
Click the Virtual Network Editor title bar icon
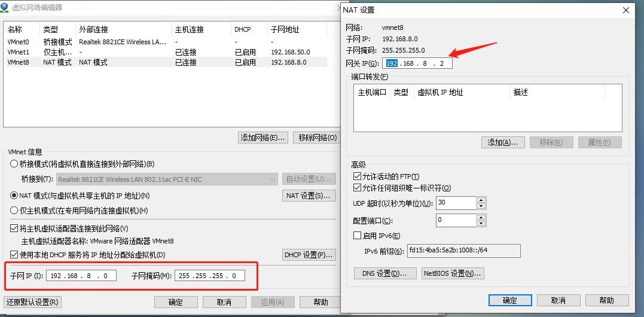coord(5,7)
